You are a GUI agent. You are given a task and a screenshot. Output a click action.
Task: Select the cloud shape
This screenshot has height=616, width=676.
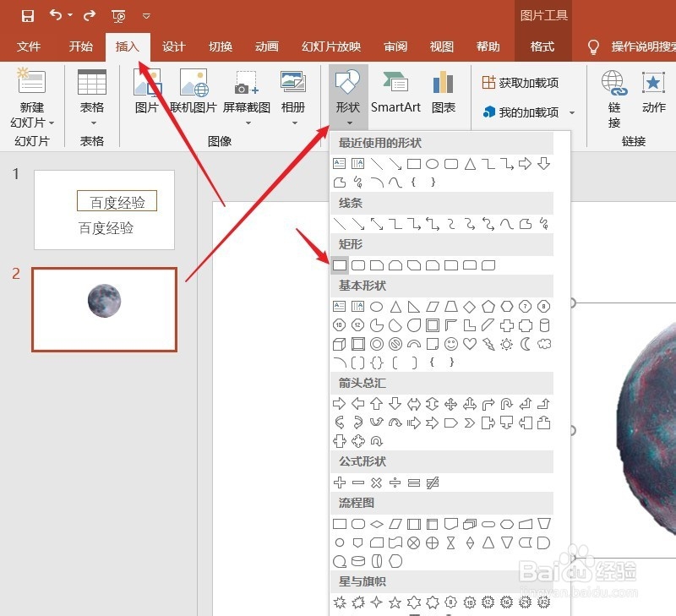[544, 344]
